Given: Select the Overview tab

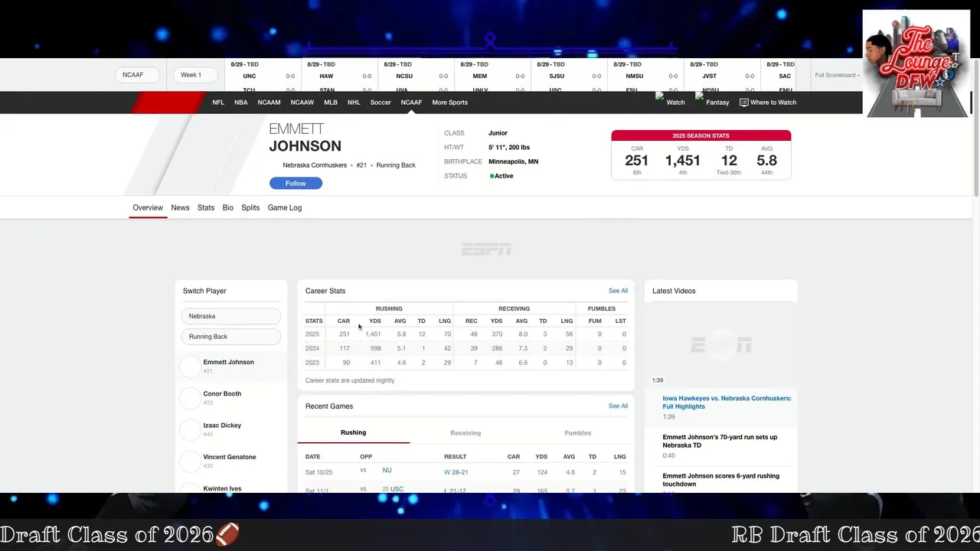Looking at the screenshot, I should pyautogui.click(x=148, y=207).
